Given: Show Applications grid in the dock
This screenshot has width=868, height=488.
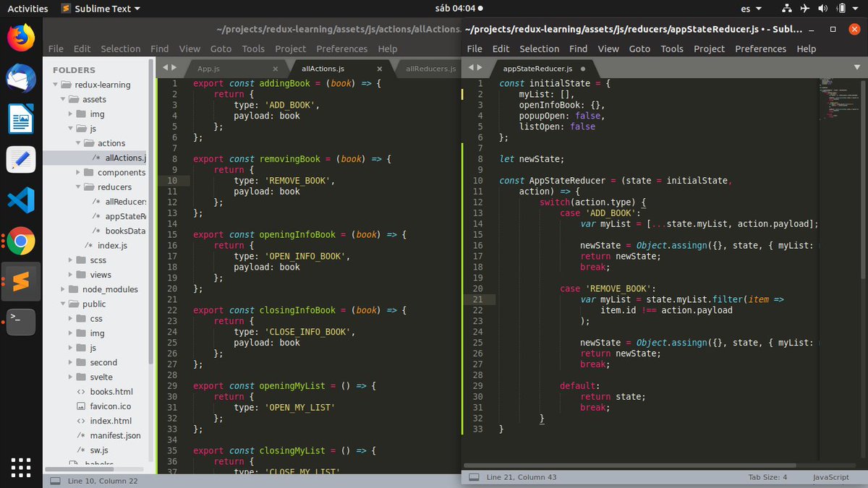Looking at the screenshot, I should [21, 467].
